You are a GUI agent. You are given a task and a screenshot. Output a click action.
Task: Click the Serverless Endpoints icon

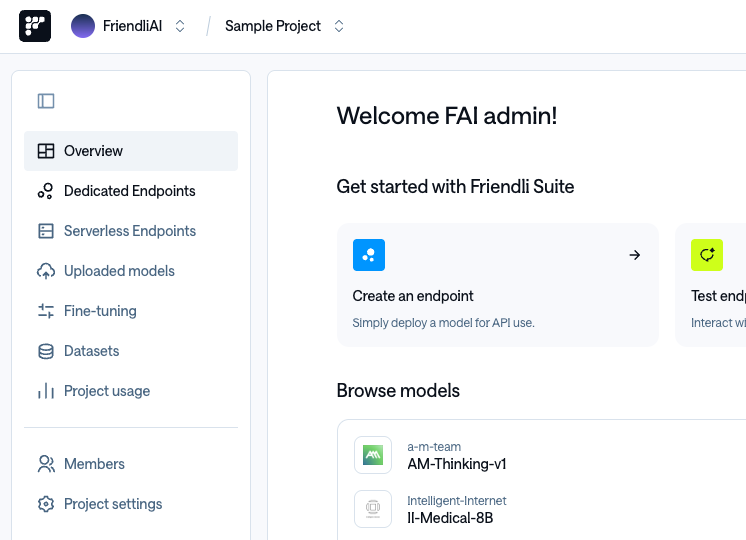(46, 231)
